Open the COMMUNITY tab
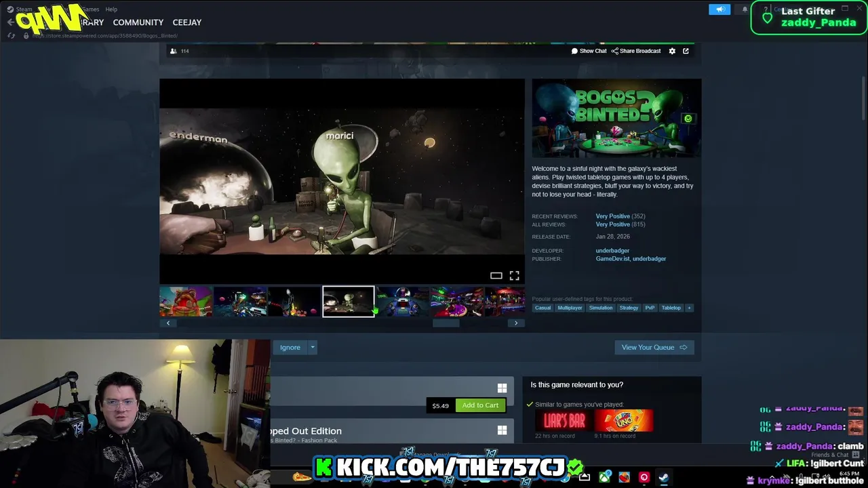 click(x=138, y=22)
